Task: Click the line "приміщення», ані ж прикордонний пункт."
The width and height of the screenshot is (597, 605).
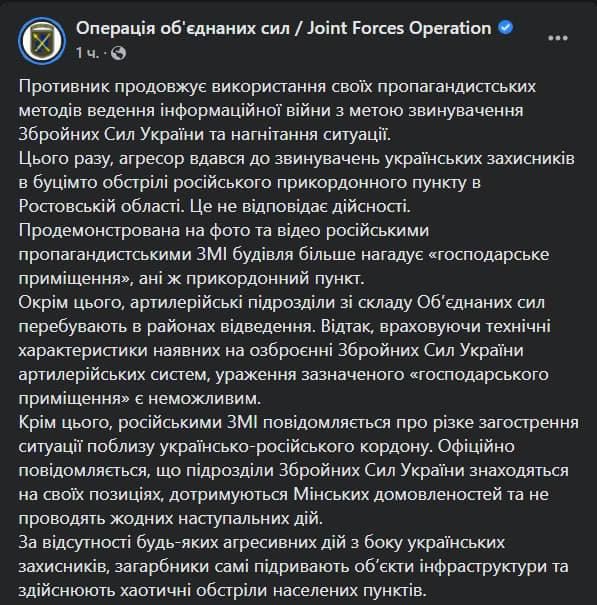Action: click(191, 279)
